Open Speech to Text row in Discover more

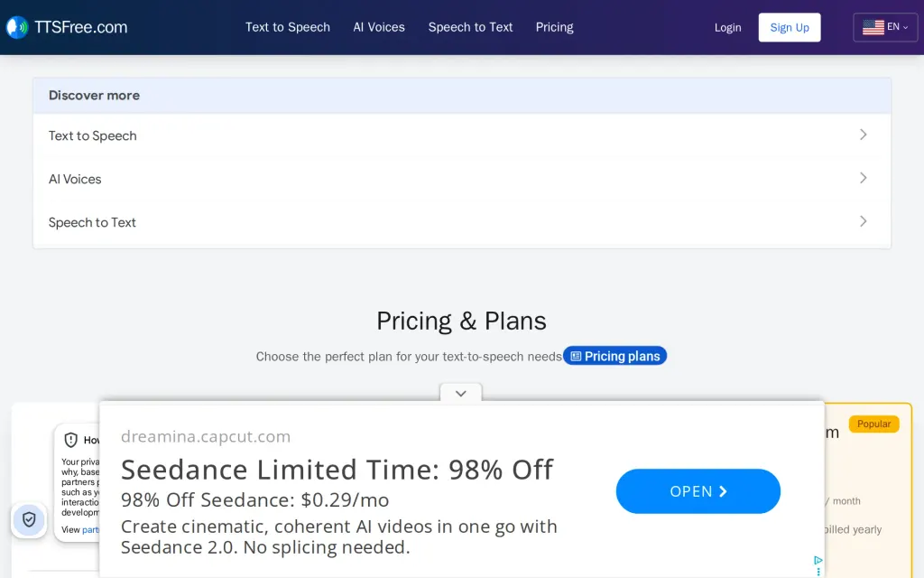[x=461, y=222]
